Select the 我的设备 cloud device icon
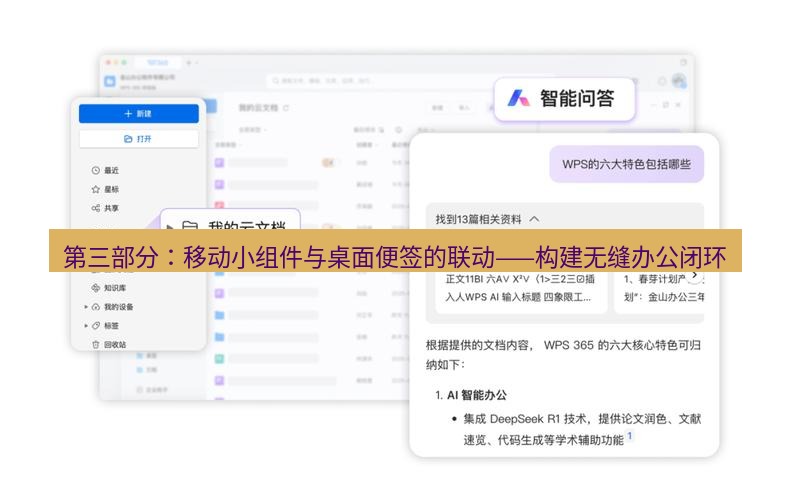Screen dimensions: 791x500 click(x=95, y=307)
